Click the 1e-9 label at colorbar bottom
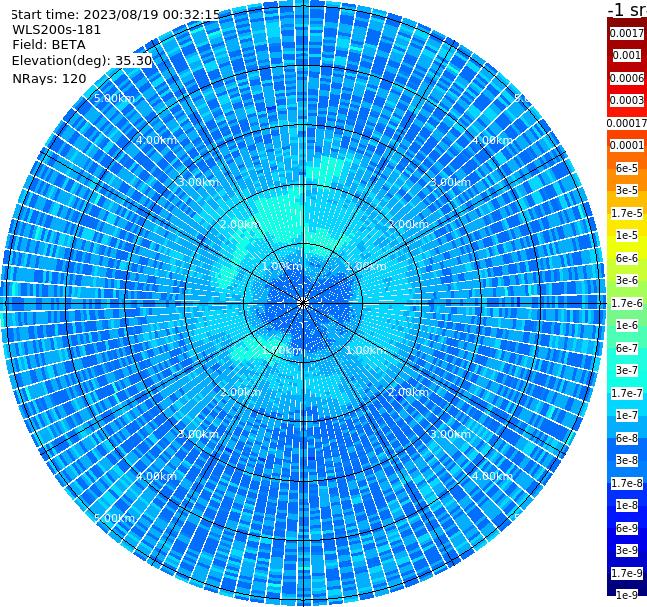This screenshot has width=647, height=607. tap(627, 595)
